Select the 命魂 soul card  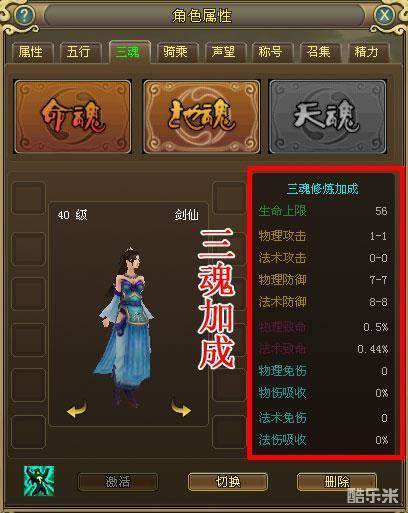(73, 117)
